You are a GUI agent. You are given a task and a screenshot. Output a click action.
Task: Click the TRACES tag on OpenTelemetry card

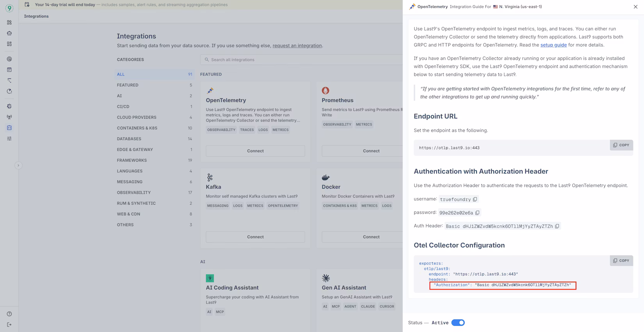[247, 130]
